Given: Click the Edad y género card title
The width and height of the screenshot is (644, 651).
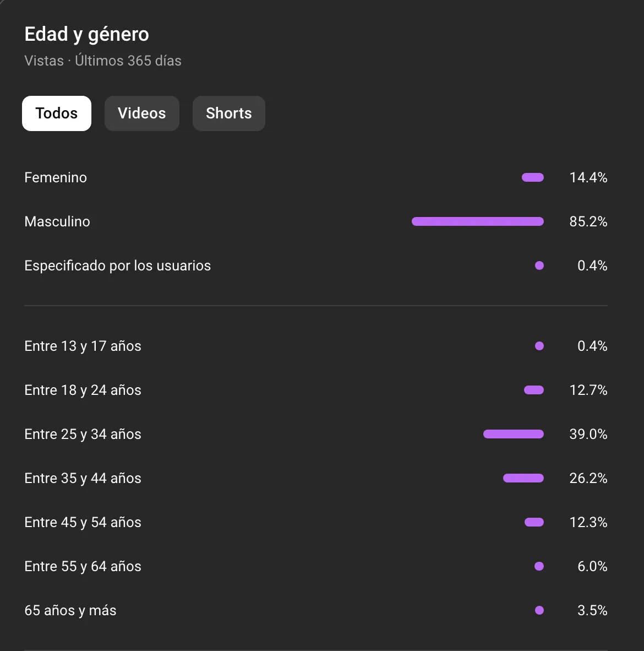Looking at the screenshot, I should click(x=86, y=34).
